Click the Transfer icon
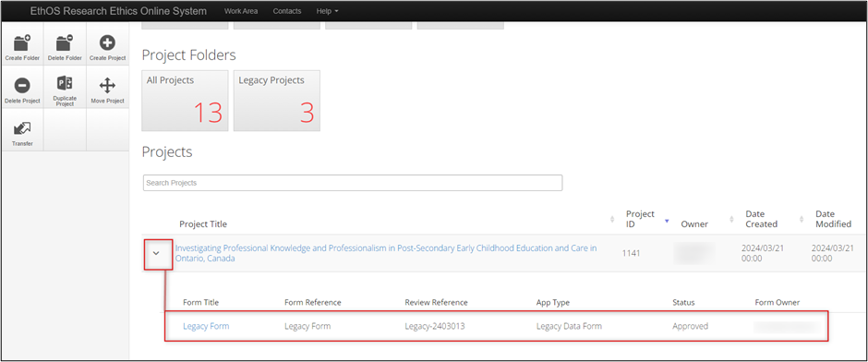868x362 pixels. [x=22, y=129]
